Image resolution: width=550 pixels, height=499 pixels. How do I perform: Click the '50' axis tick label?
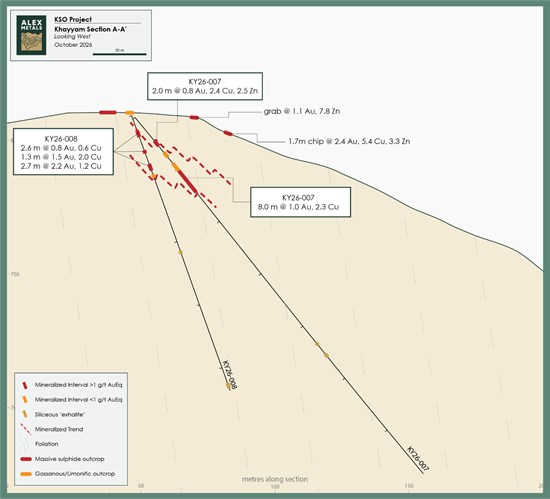click(141, 486)
